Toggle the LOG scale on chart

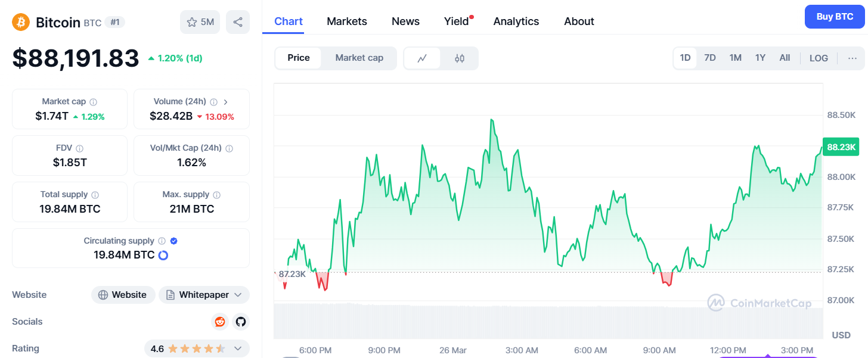(x=819, y=58)
